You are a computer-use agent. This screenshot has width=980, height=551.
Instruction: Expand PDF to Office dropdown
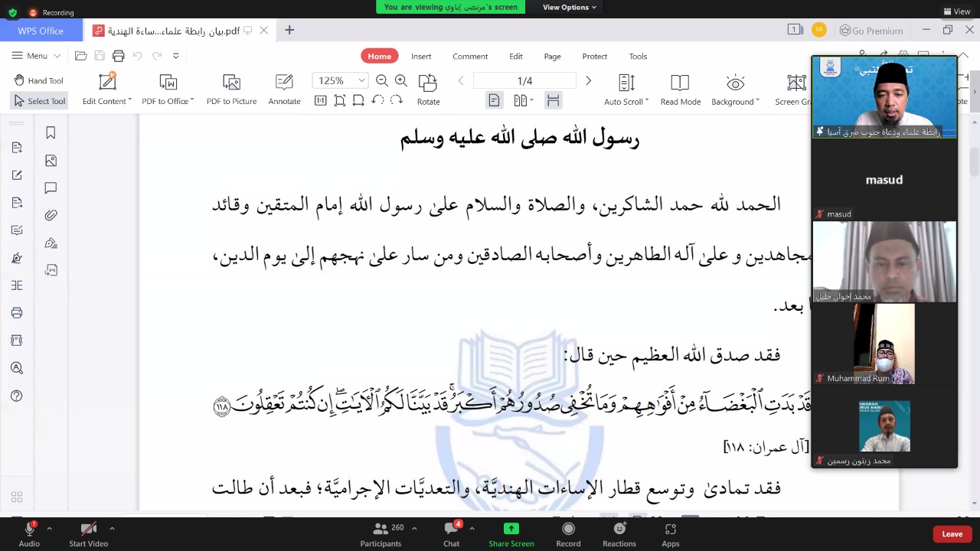pyautogui.click(x=192, y=101)
